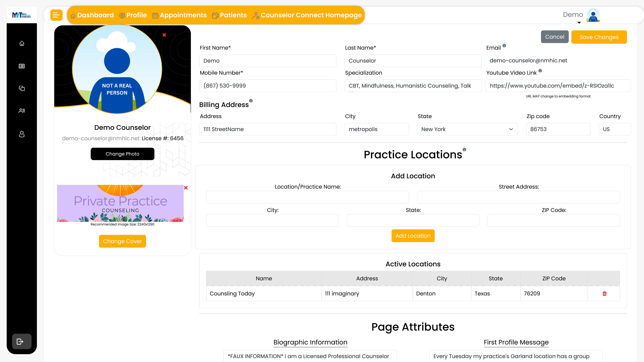Image resolution: width=644 pixels, height=362 pixels.
Task: Click the Name column header
Action: (264, 278)
